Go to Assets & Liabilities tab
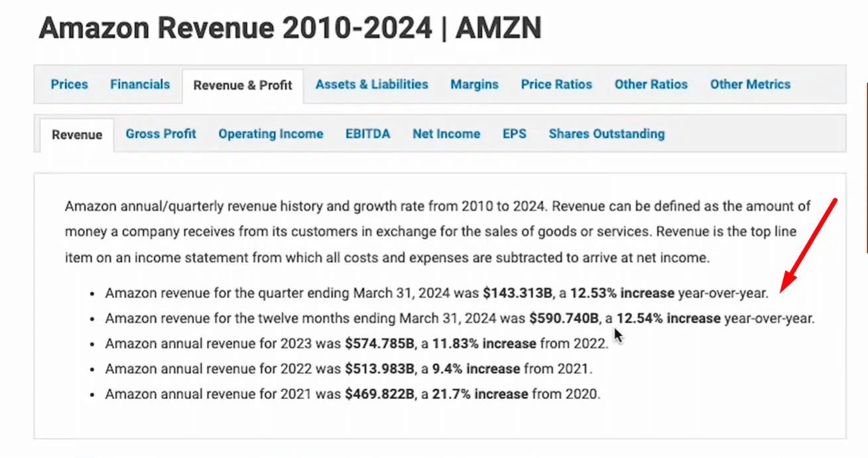The image size is (868, 458). [x=371, y=84]
